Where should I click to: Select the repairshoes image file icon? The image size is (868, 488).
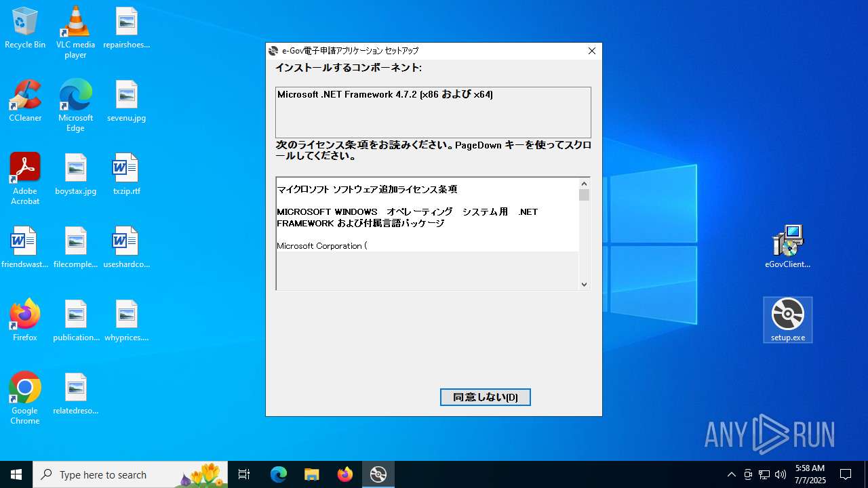(127, 28)
